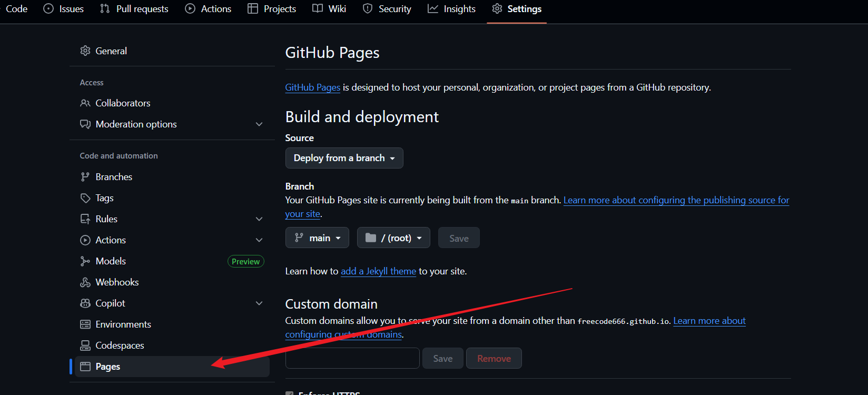Expand the Moderation options section

point(259,124)
